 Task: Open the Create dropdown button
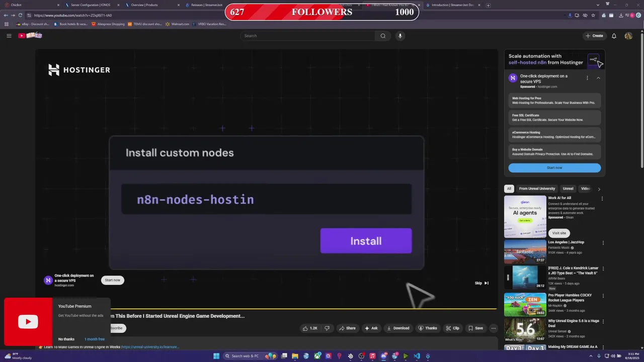[x=594, y=36]
